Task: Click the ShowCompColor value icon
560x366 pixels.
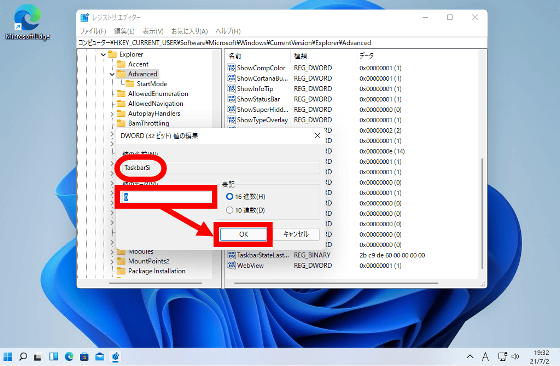Action: click(231, 68)
